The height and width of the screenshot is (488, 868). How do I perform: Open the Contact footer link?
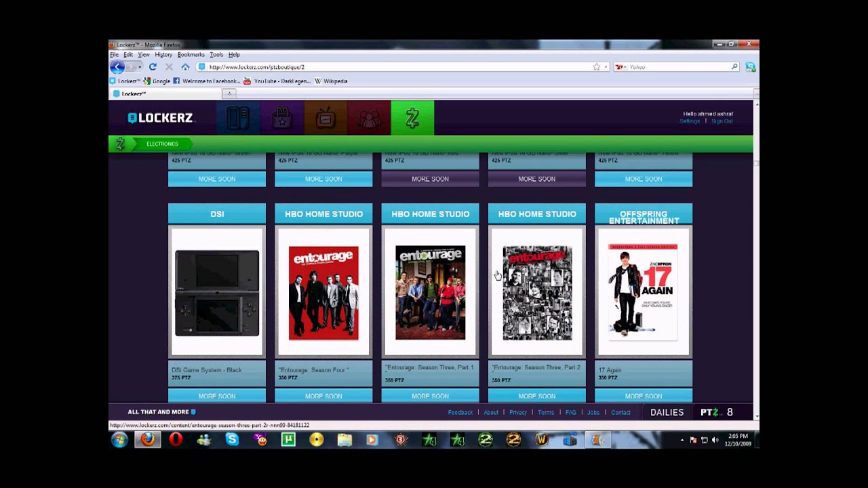coord(620,412)
